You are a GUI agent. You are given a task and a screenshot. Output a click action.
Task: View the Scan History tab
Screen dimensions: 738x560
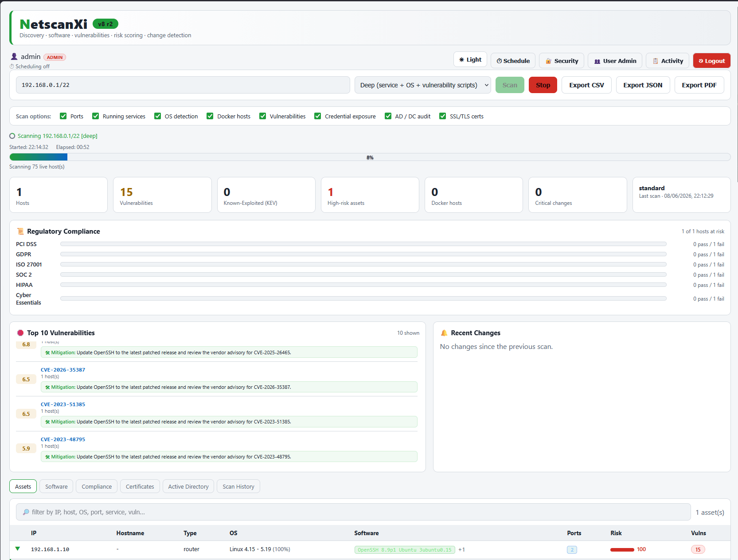tap(238, 486)
